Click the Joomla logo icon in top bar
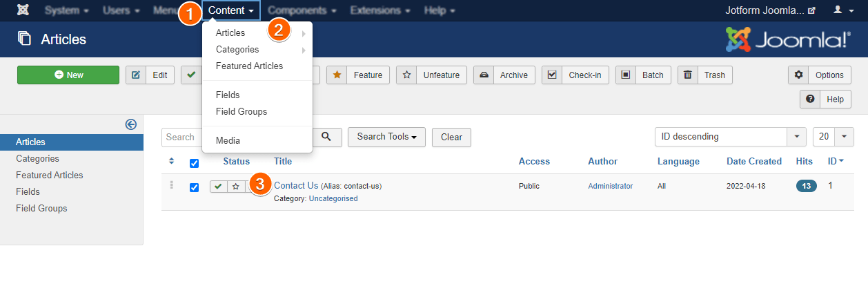The image size is (868, 284). (x=23, y=10)
